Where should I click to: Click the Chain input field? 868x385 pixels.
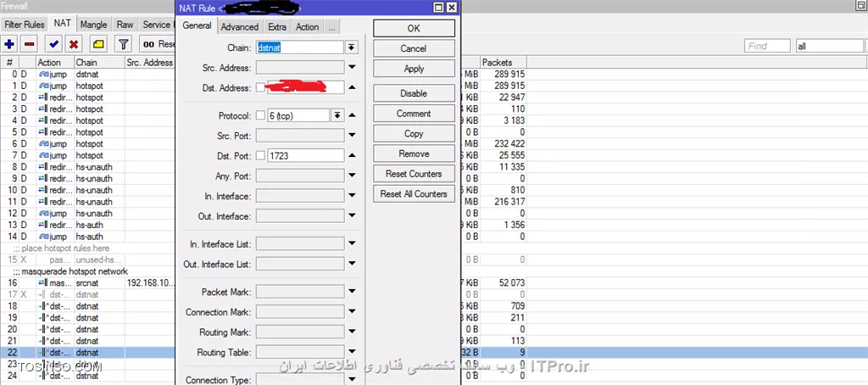(300, 47)
